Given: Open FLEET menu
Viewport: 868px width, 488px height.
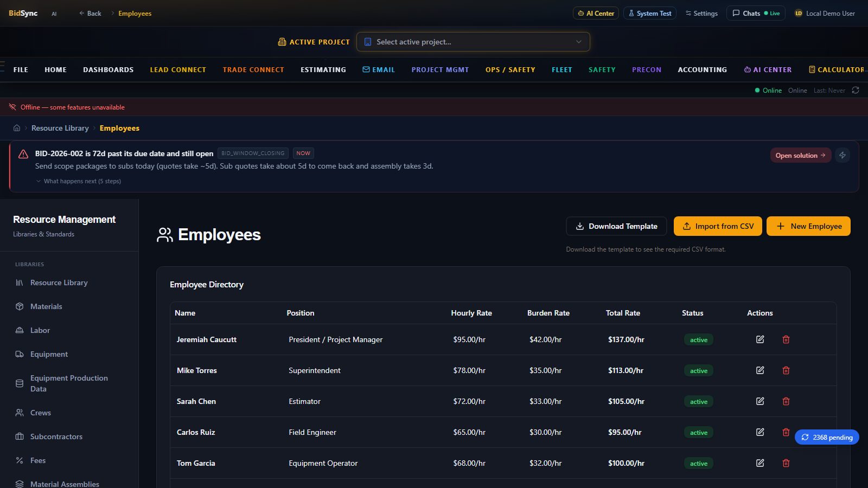Looking at the screenshot, I should [x=562, y=69].
